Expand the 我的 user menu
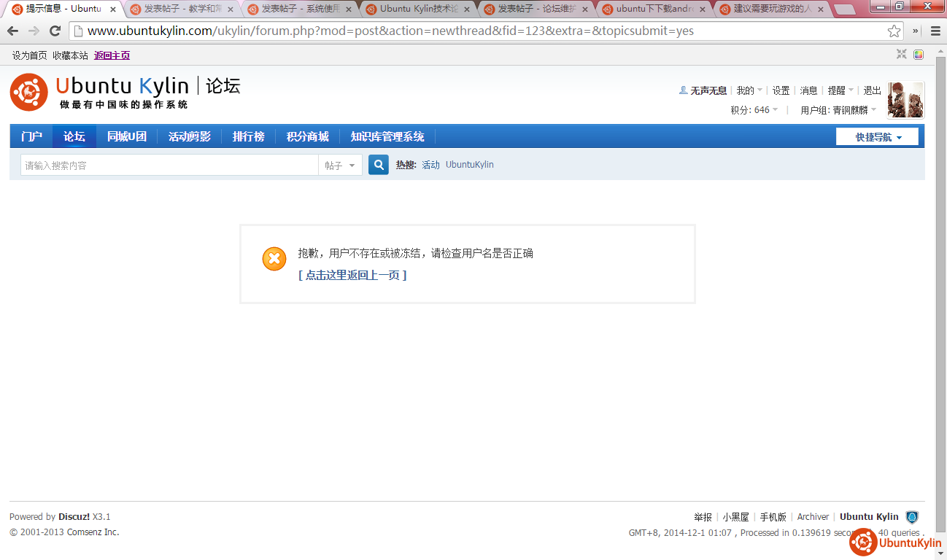Screen dimensions: 947x560 tap(749, 90)
